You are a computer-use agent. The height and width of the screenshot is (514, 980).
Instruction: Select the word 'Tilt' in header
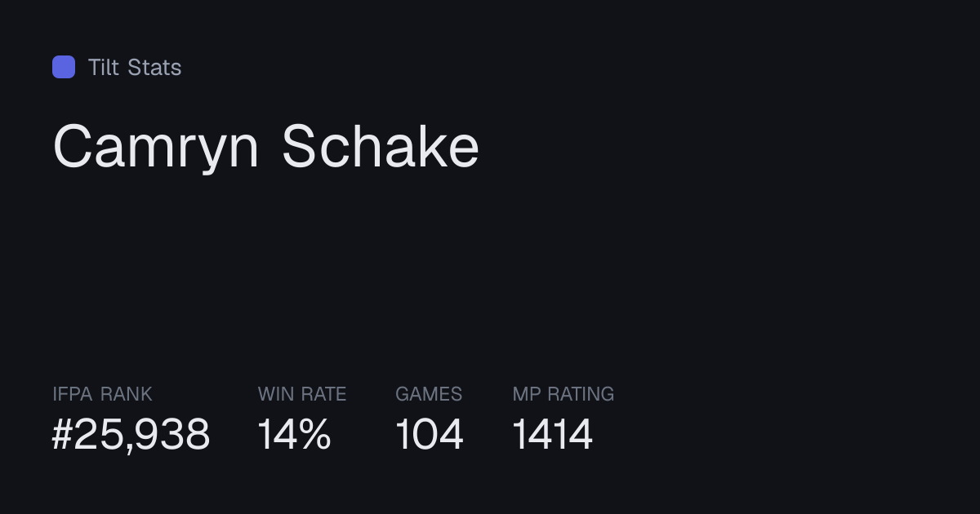pos(104,67)
